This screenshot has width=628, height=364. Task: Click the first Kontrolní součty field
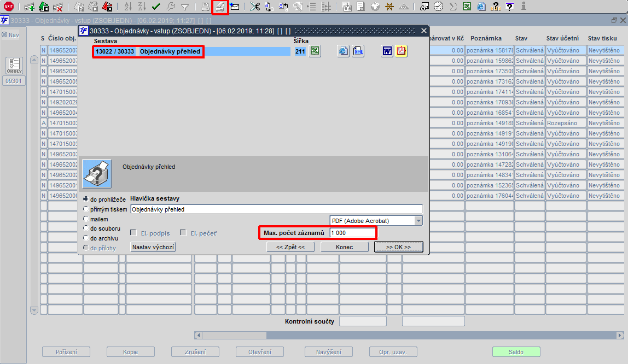pos(363,321)
